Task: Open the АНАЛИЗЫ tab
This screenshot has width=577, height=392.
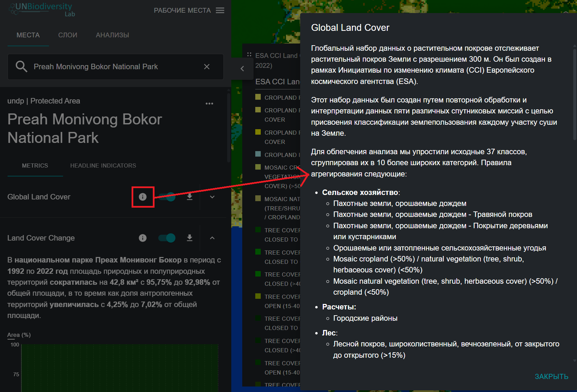Action: click(x=112, y=35)
